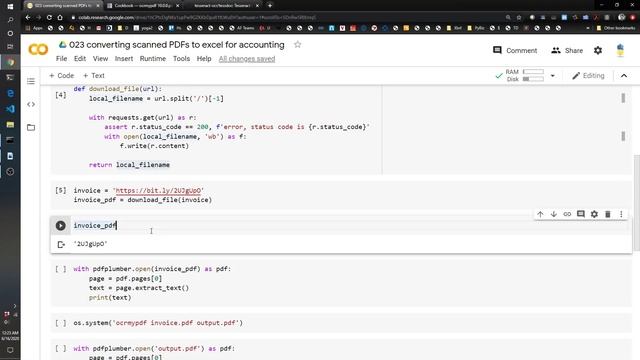
Task: Add a new Text cell
Action: coord(94,76)
